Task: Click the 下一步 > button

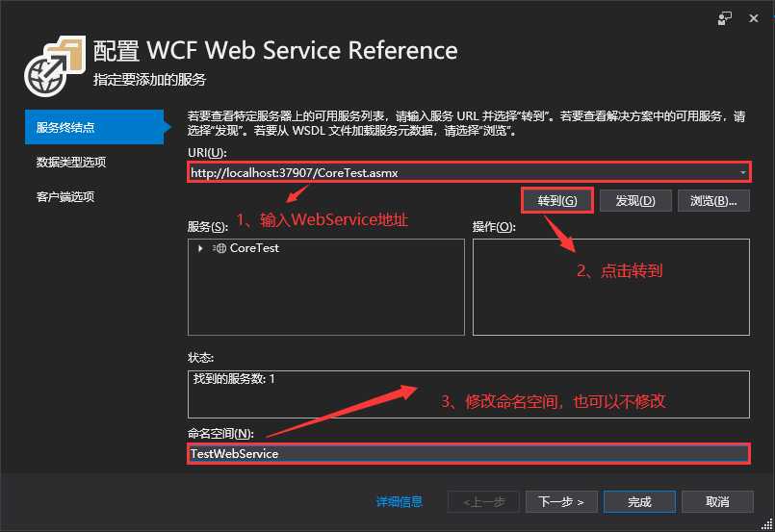Action: [x=561, y=502]
